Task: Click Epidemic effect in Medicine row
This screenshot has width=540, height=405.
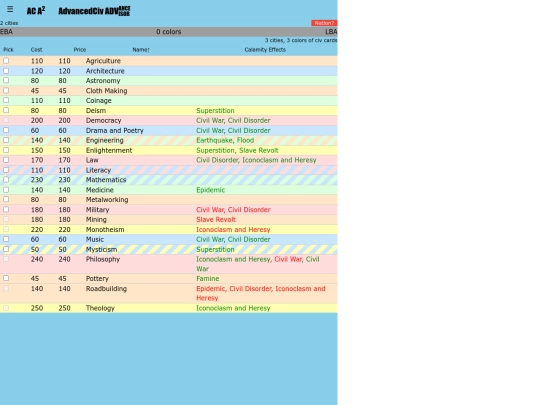Action: 210,190
